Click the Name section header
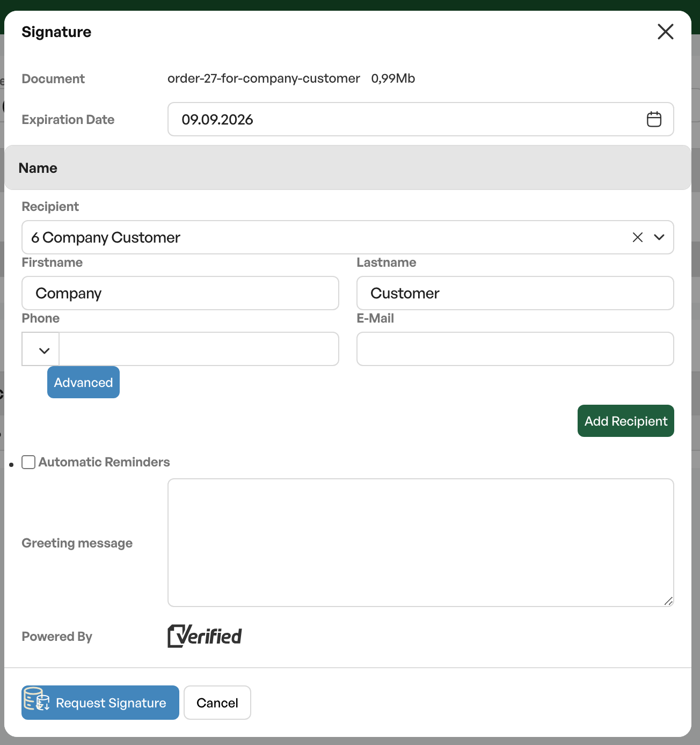The width and height of the screenshot is (700, 745). click(x=348, y=167)
